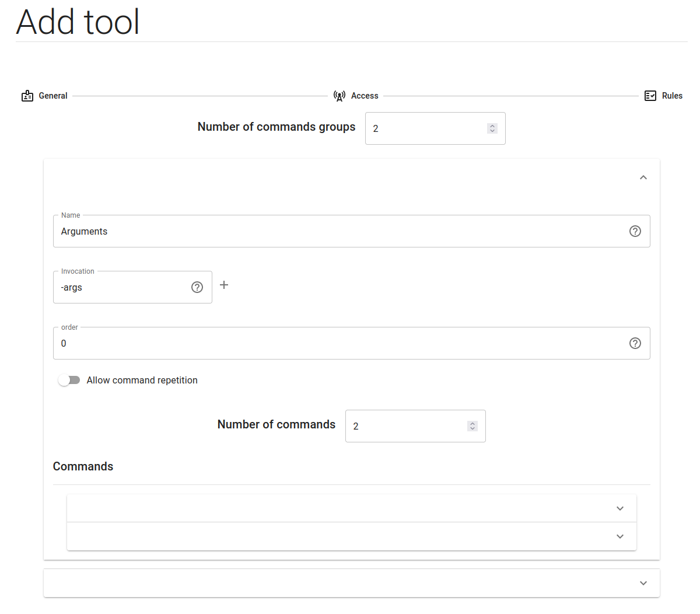Toggle Allow command repetition switch

tap(69, 381)
